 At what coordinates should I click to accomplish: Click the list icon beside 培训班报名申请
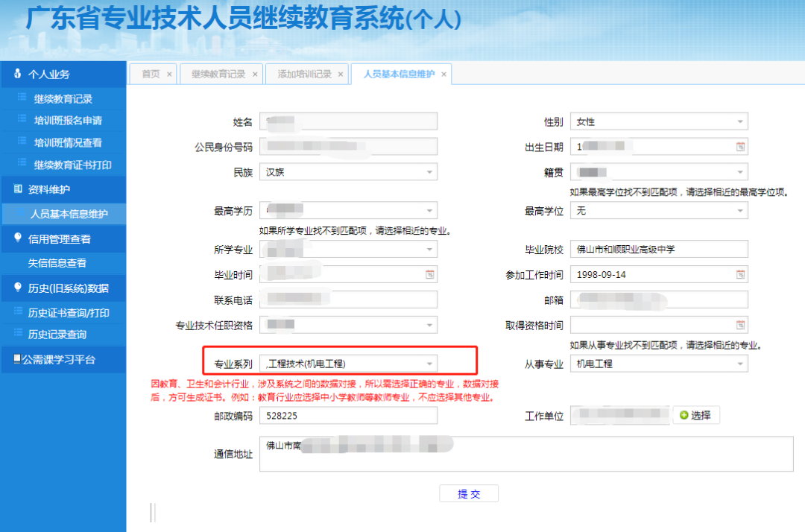pos(22,118)
